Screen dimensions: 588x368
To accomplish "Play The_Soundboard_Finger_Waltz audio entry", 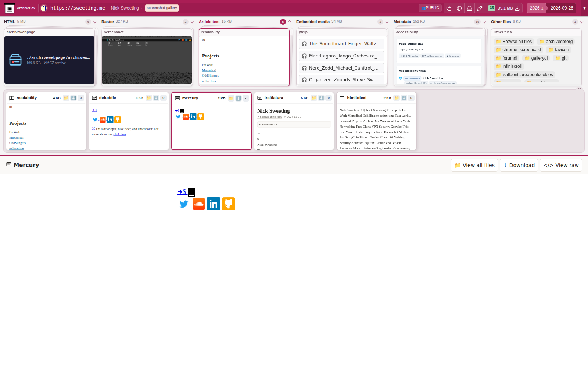I will click(x=341, y=44).
